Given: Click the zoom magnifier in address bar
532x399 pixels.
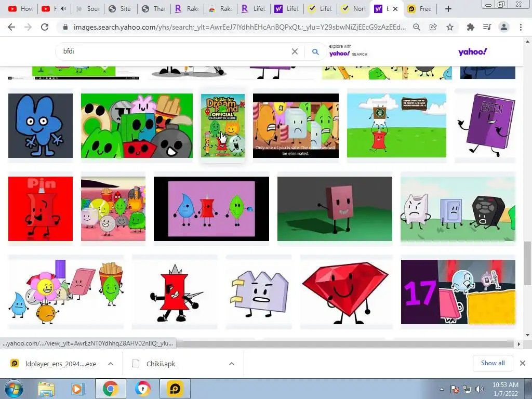Looking at the screenshot, I should (417, 27).
